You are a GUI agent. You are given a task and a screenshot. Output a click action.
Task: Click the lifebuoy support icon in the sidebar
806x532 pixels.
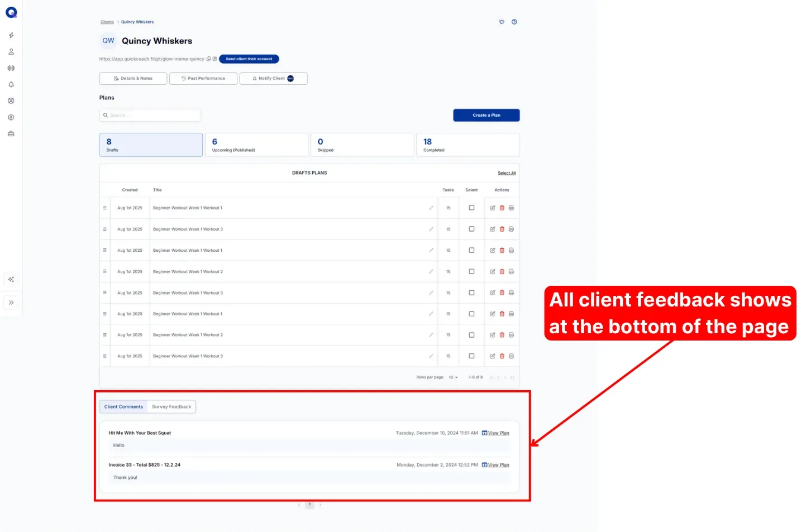click(11, 101)
